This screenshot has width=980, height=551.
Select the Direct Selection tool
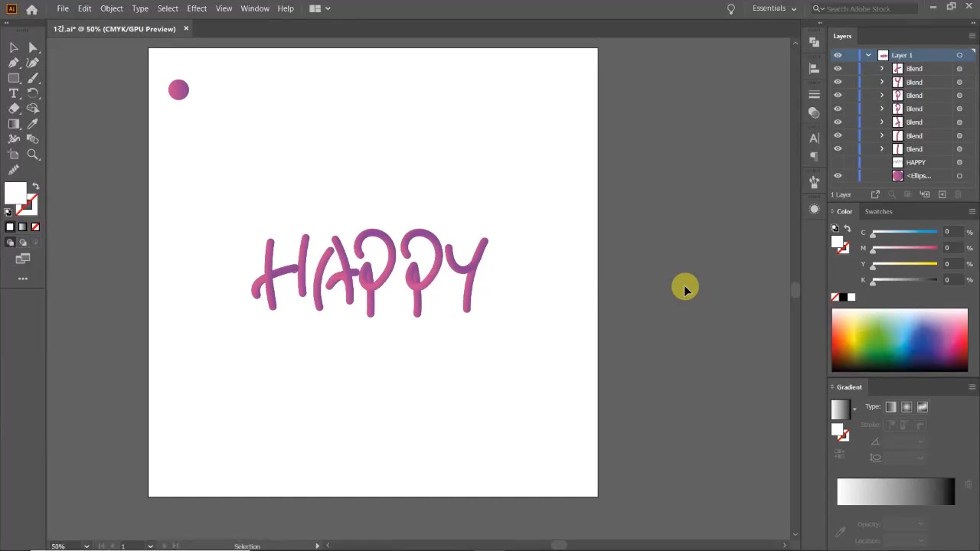(x=33, y=47)
